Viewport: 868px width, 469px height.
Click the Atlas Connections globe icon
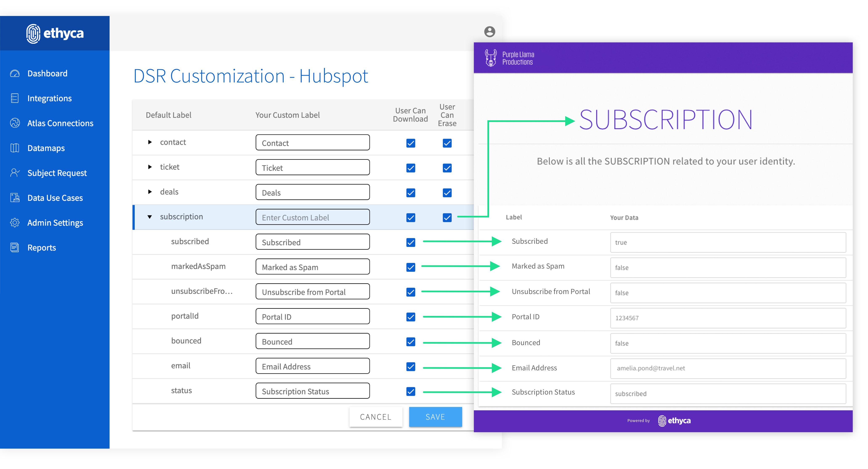coord(15,123)
